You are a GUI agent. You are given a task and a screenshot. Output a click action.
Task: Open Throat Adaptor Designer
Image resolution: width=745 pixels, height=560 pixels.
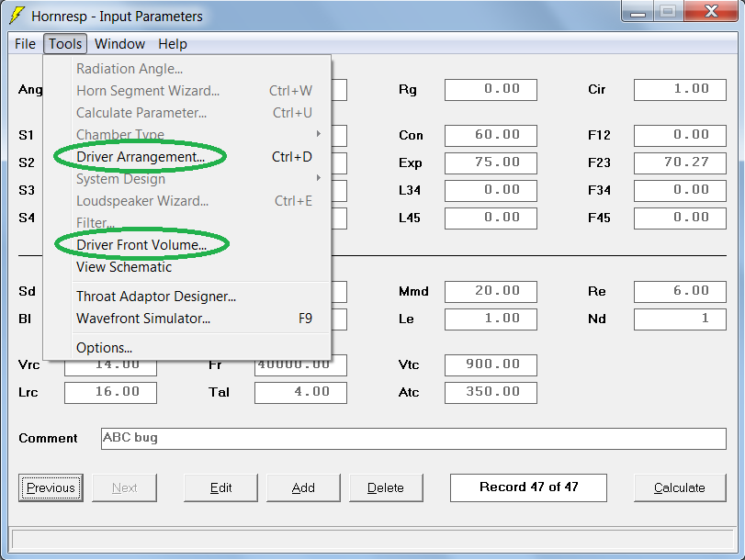click(x=187, y=297)
